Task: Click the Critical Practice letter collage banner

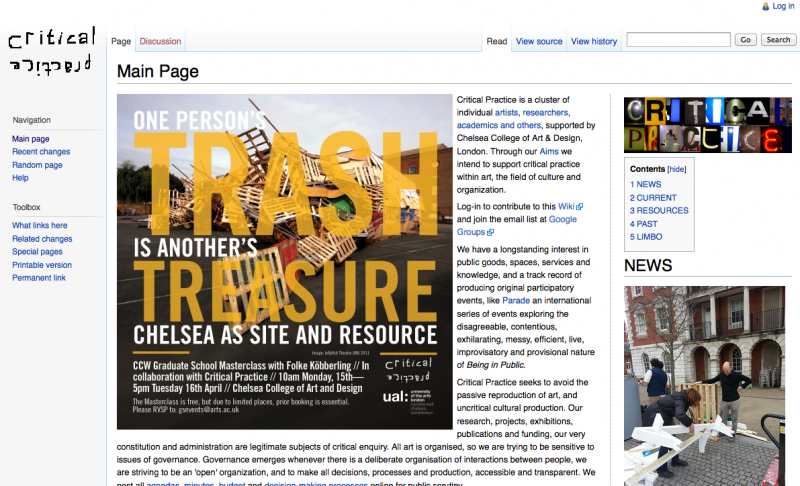Action: tap(708, 125)
